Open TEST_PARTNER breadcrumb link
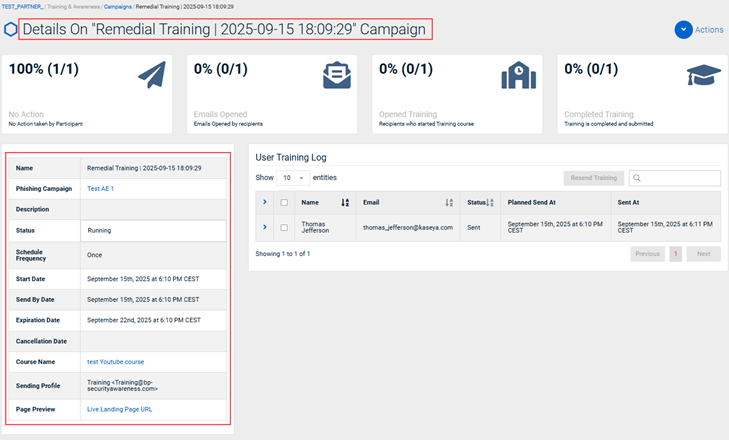 [x=21, y=6]
